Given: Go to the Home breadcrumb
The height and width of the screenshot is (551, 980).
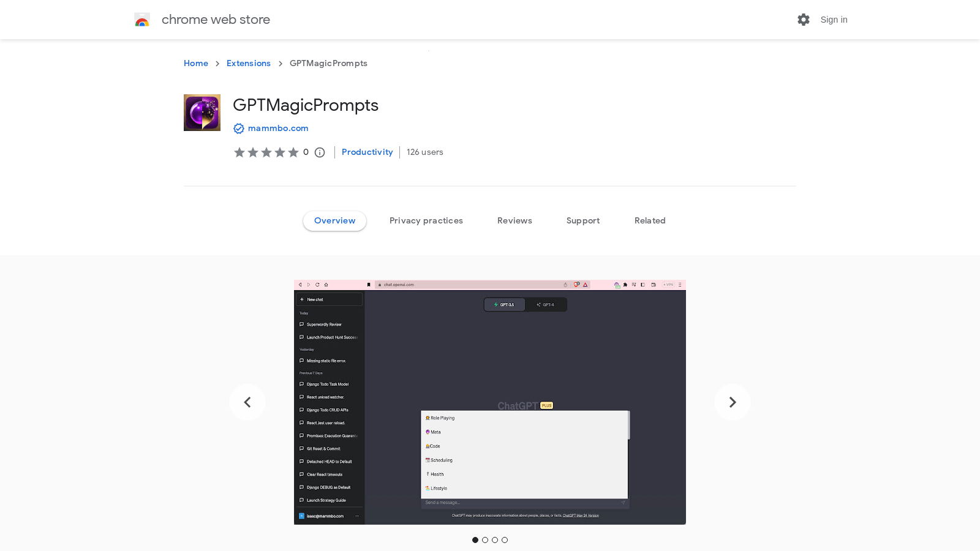Looking at the screenshot, I should 196,63.
